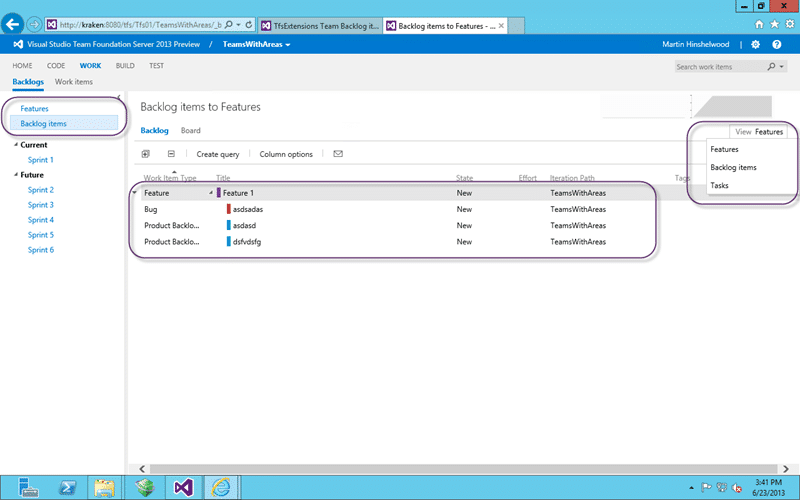Click Martin Hinshelwood user name
Image resolution: width=800 pixels, height=500 pixels.
coord(696,44)
